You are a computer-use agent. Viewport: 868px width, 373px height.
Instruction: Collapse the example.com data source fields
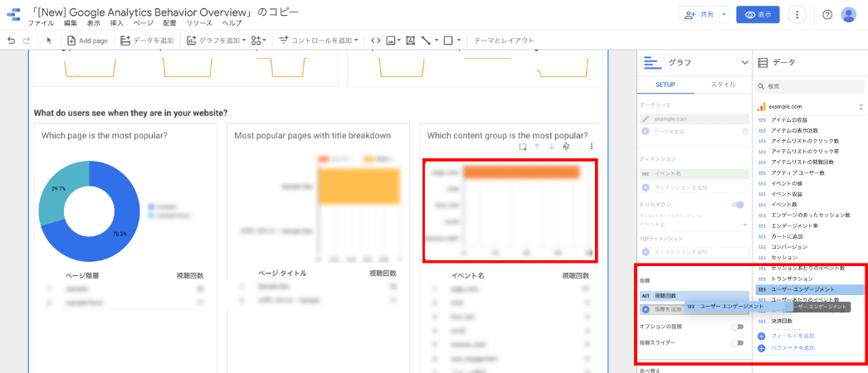[x=861, y=107]
